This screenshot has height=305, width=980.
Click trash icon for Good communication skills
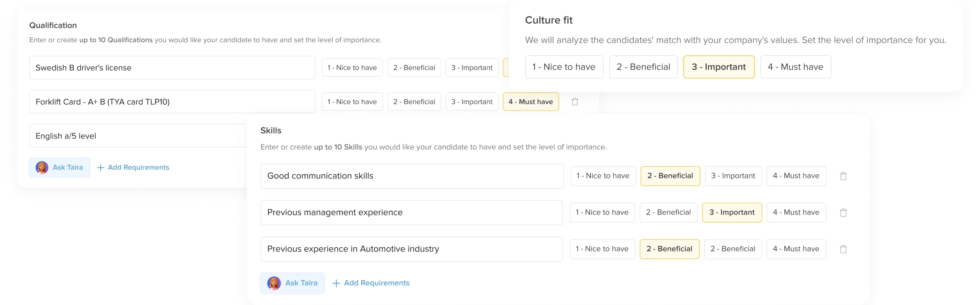(x=843, y=176)
